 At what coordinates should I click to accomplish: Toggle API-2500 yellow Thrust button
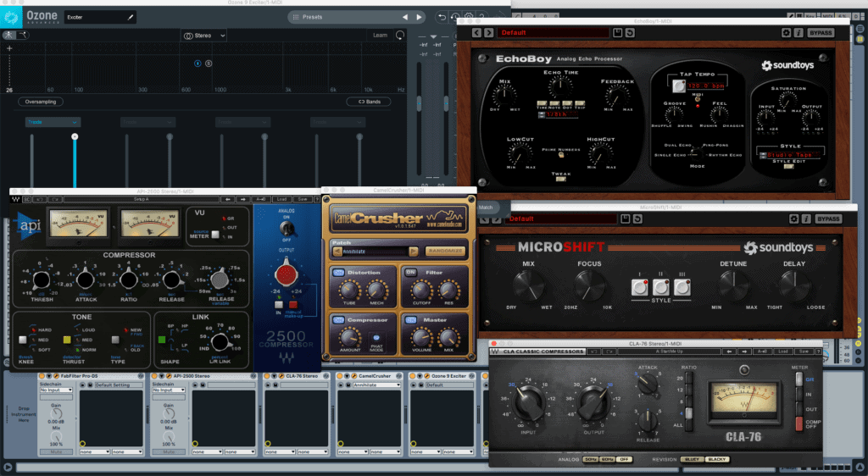67,340
